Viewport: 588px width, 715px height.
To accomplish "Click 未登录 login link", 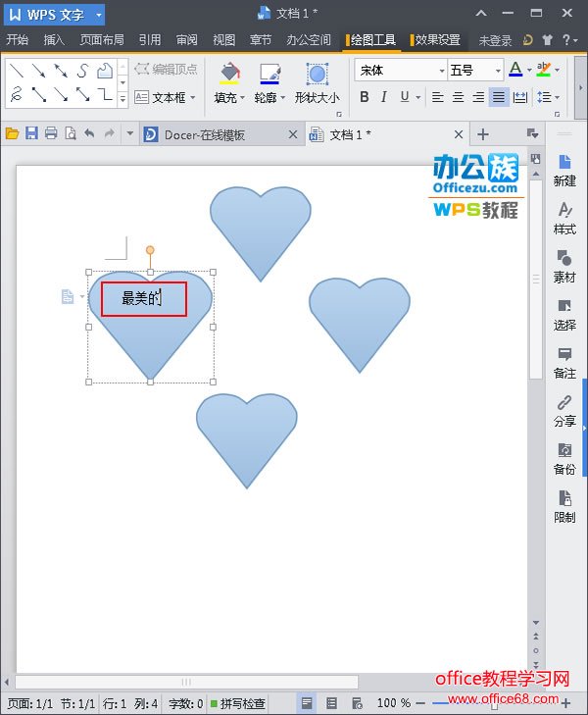I will [x=495, y=40].
